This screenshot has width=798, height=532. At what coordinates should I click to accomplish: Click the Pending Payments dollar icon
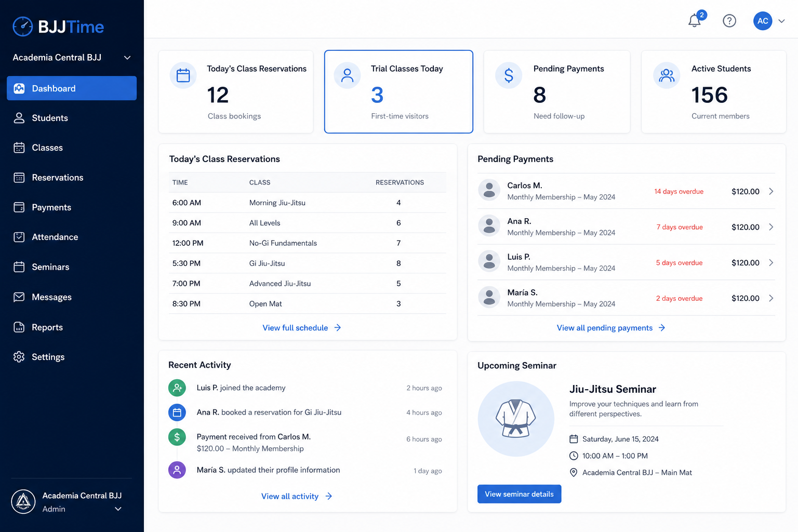(509, 76)
